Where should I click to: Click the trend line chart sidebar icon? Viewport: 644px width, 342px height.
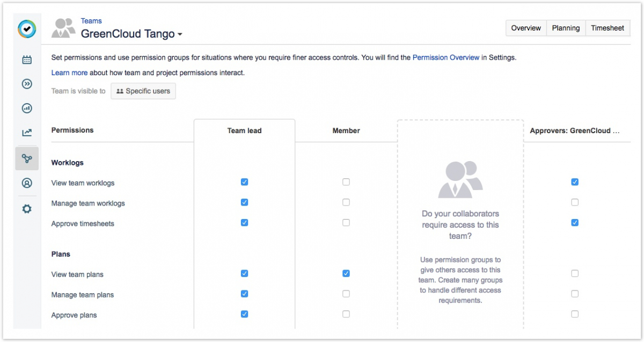pos(27,133)
